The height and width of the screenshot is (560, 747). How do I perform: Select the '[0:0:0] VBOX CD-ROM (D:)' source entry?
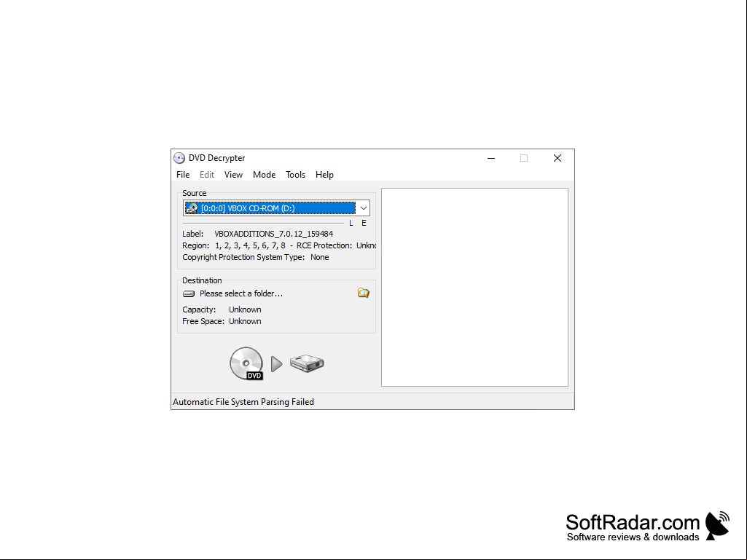tap(270, 208)
